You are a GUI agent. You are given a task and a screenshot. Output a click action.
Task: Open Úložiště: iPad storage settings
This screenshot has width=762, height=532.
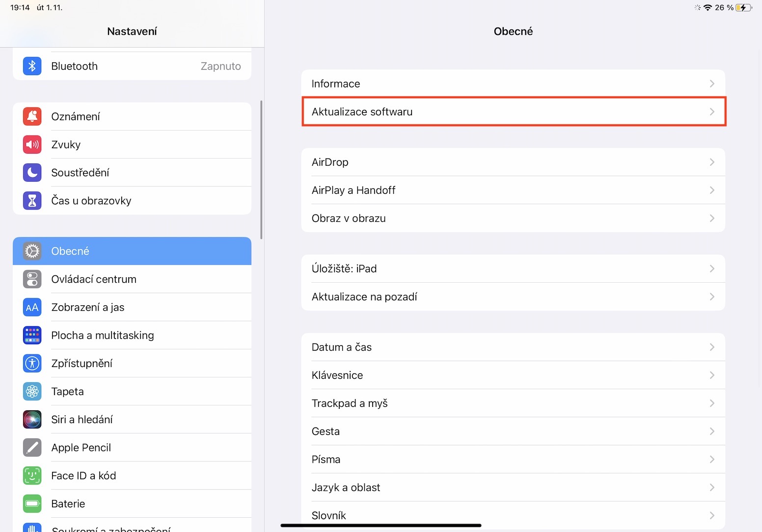click(x=513, y=269)
